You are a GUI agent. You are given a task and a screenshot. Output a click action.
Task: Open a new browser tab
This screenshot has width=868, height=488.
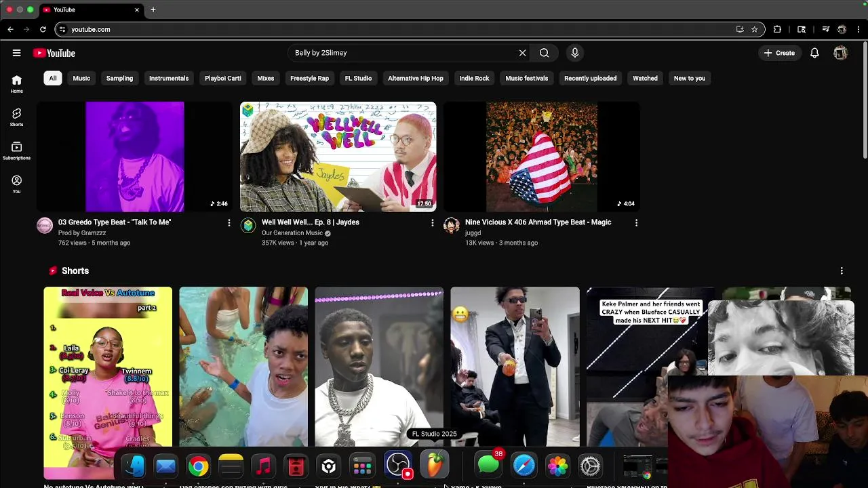point(153,9)
